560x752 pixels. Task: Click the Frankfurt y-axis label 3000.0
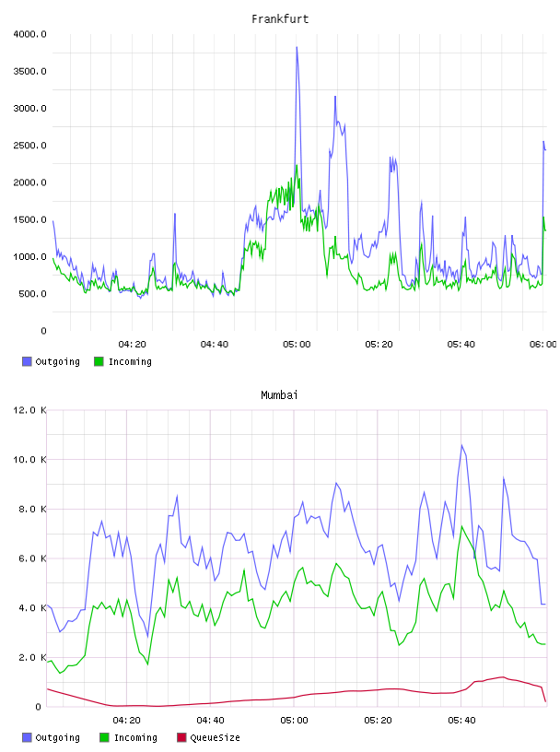[x=29, y=109]
